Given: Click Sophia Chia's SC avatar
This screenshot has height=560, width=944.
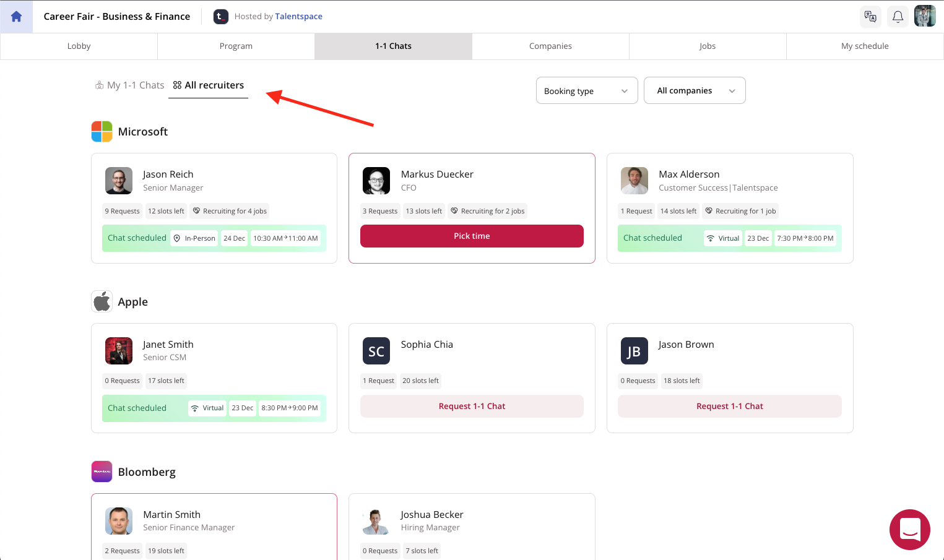Looking at the screenshot, I should coord(376,351).
